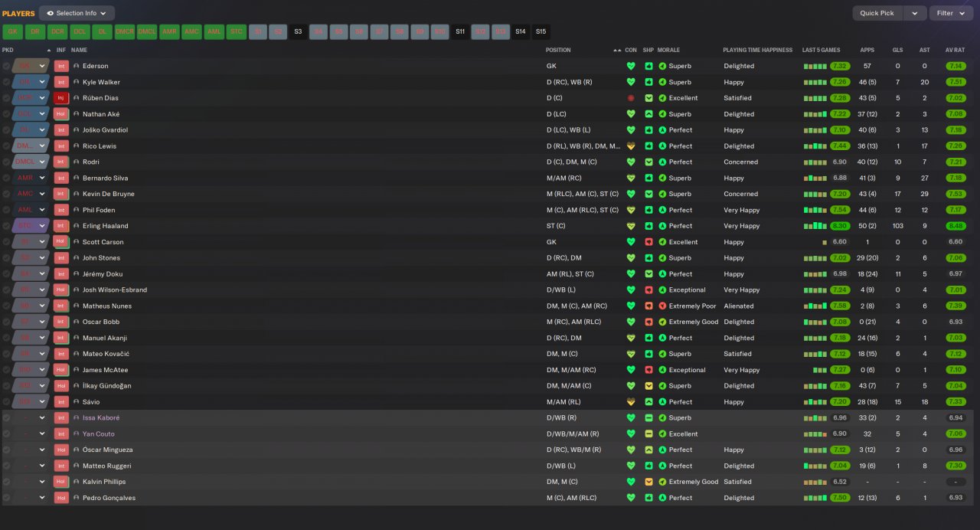980x530 pixels.
Task: Click Rúben Dias's Inj injury badge
Action: [61, 98]
